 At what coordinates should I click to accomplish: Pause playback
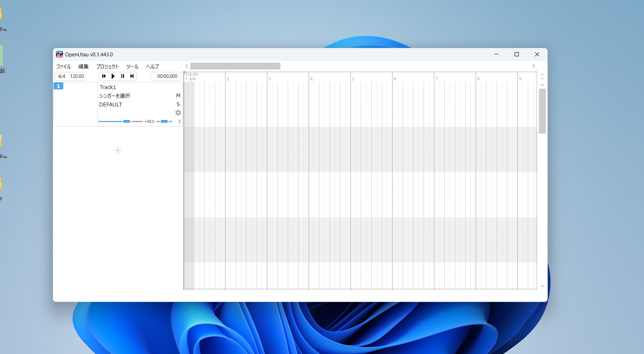[x=122, y=76]
